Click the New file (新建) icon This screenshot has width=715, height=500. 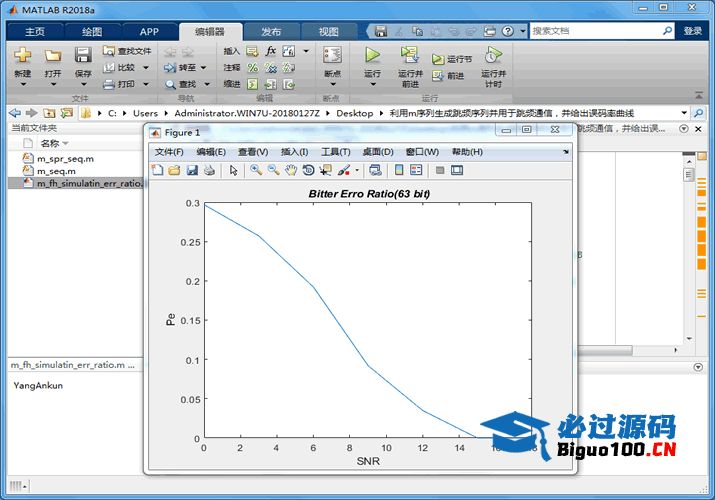click(22, 56)
